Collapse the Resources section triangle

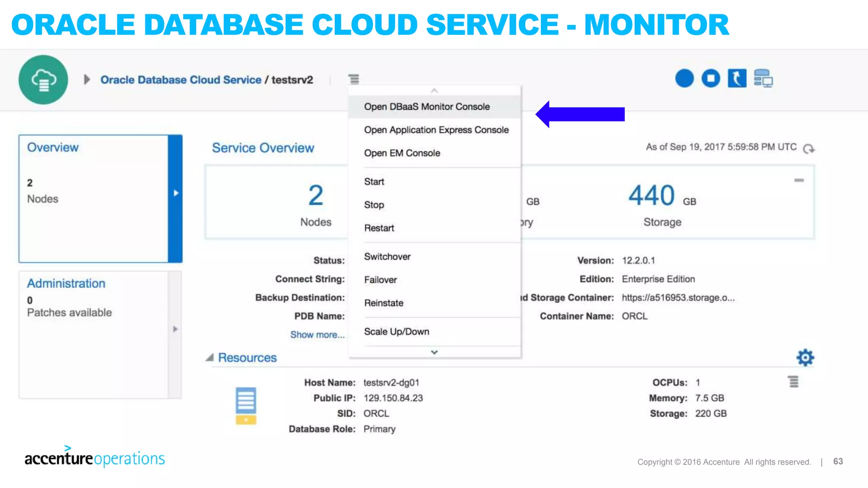209,358
